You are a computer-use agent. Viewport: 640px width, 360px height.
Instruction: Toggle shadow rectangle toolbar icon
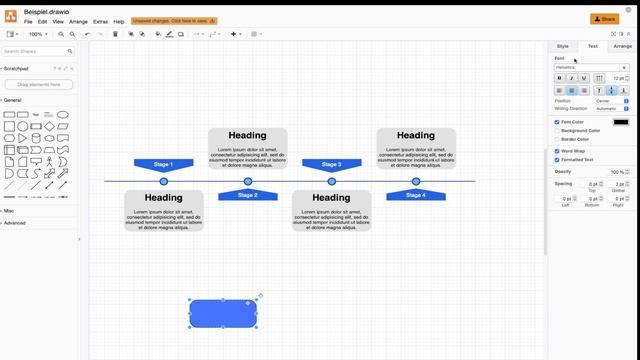[181, 34]
